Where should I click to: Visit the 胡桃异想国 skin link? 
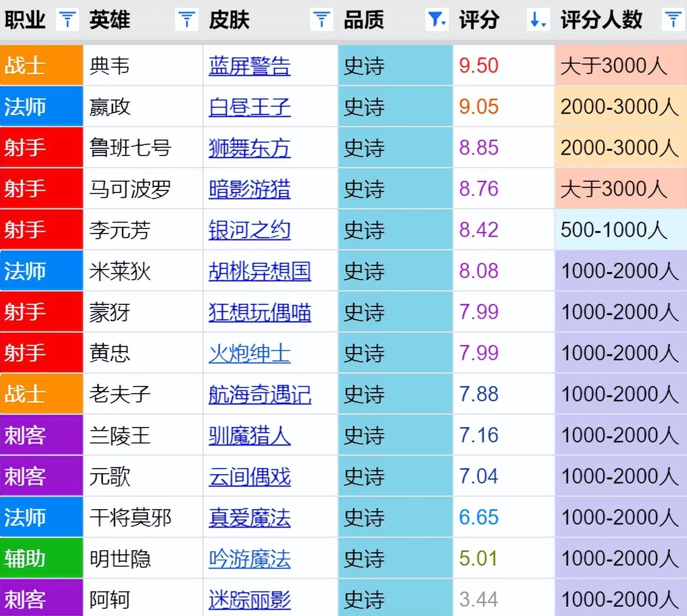(x=260, y=271)
